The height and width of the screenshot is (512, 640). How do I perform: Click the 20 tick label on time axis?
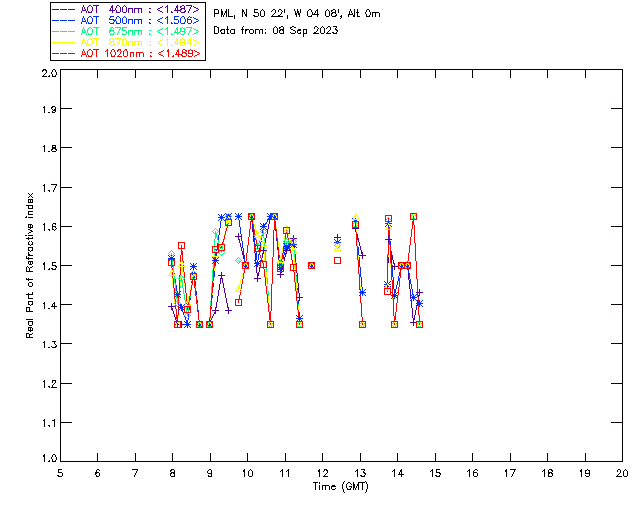tap(622, 474)
